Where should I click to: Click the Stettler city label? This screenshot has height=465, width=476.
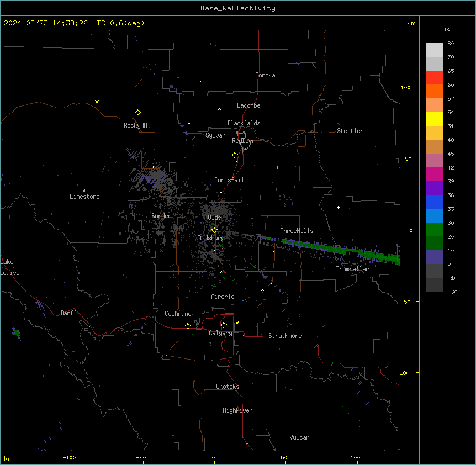coord(350,131)
